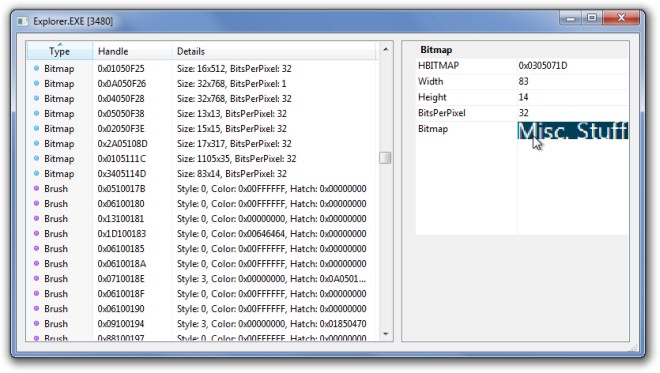Click the Width property value 83
The width and height of the screenshot is (660, 373).
point(523,81)
